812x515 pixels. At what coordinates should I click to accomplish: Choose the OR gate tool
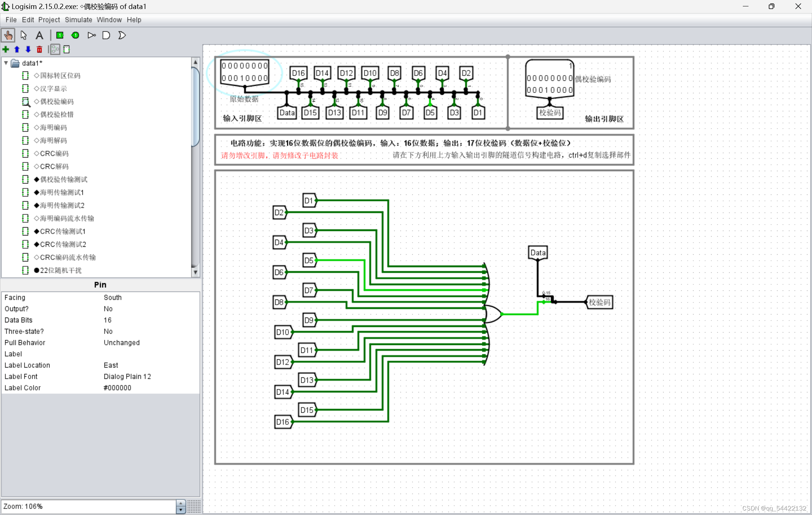122,35
